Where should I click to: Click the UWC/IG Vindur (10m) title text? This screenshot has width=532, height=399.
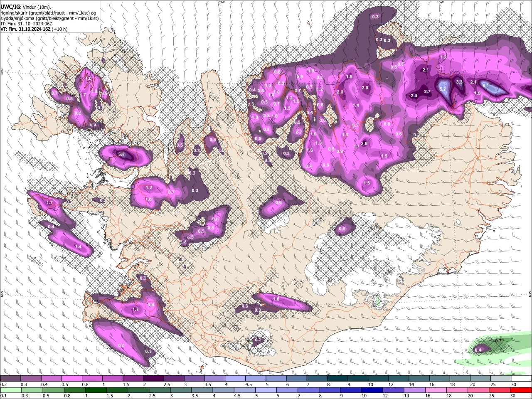[25, 7]
